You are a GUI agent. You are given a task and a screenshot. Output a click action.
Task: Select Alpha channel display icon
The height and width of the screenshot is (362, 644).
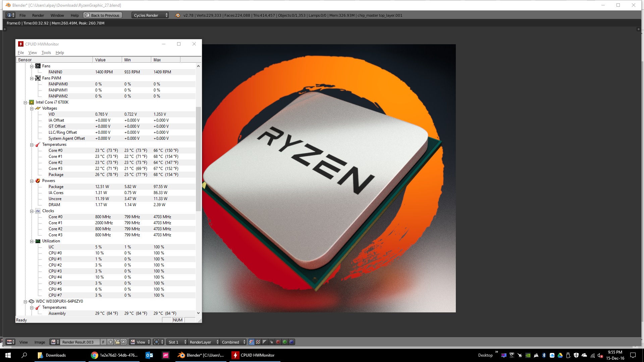[265, 342]
